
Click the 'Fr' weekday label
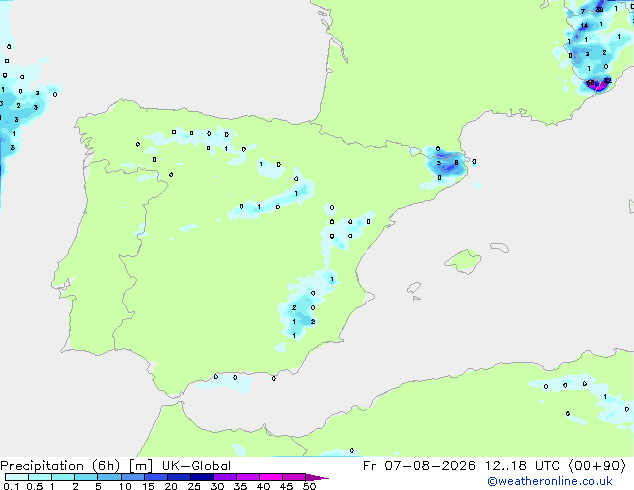pyautogui.click(x=369, y=466)
